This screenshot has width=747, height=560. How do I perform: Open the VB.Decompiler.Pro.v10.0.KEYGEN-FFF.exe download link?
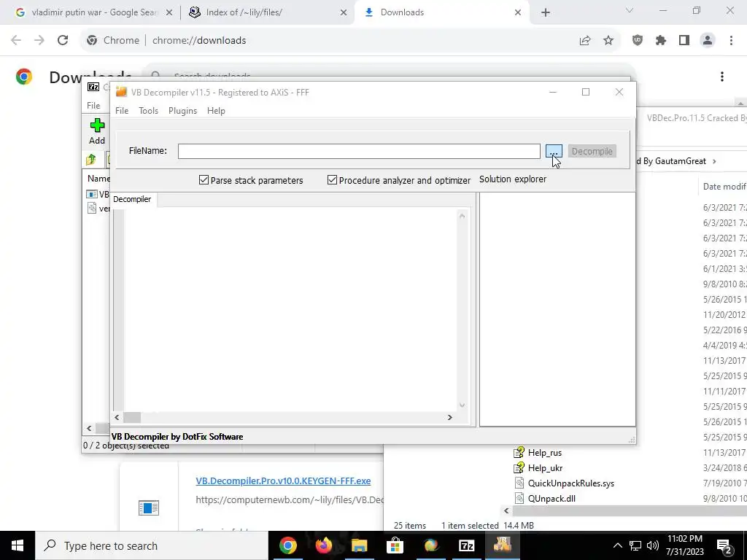[283, 481]
